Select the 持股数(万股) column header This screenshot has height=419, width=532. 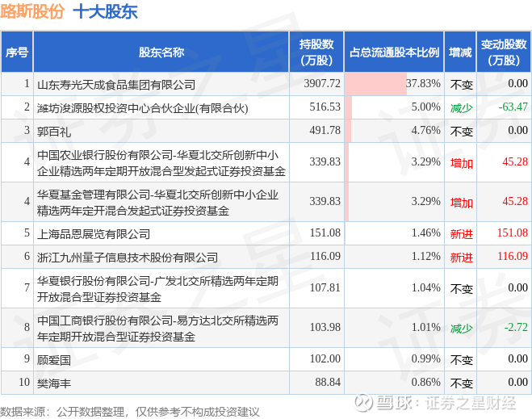tap(316, 52)
